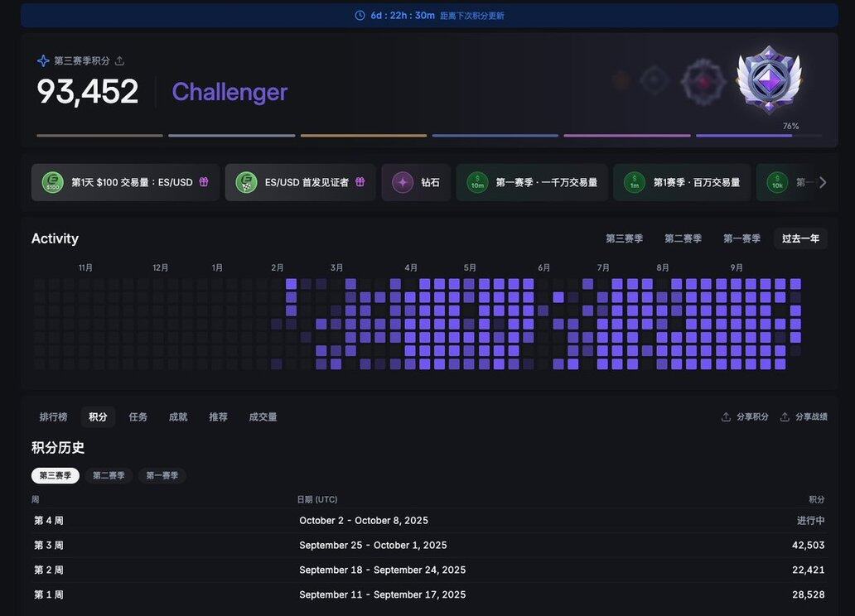Switch activity view to 第一赛季
This screenshot has width=855, height=616.
[741, 238]
